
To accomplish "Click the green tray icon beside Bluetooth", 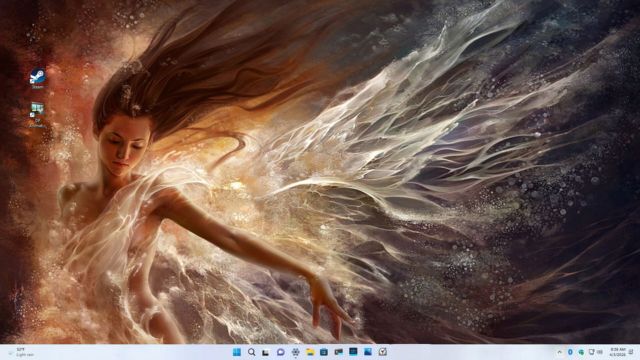I will pos(581,352).
